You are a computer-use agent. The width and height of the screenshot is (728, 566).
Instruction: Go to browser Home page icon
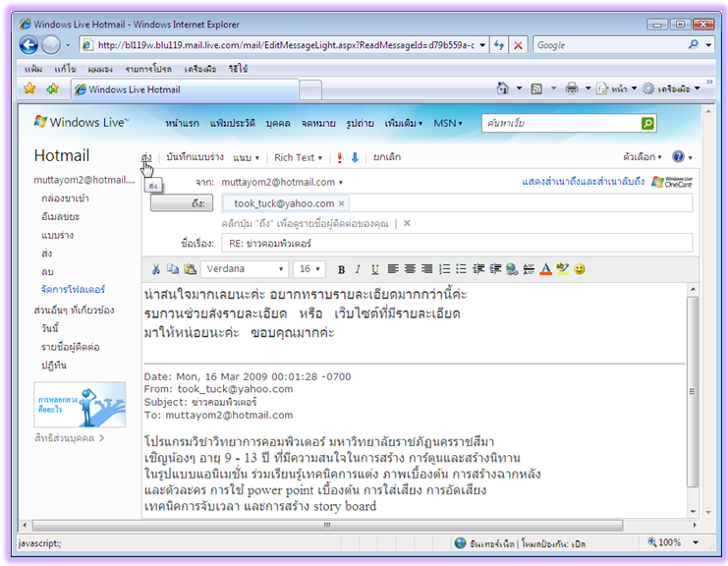pos(502,87)
